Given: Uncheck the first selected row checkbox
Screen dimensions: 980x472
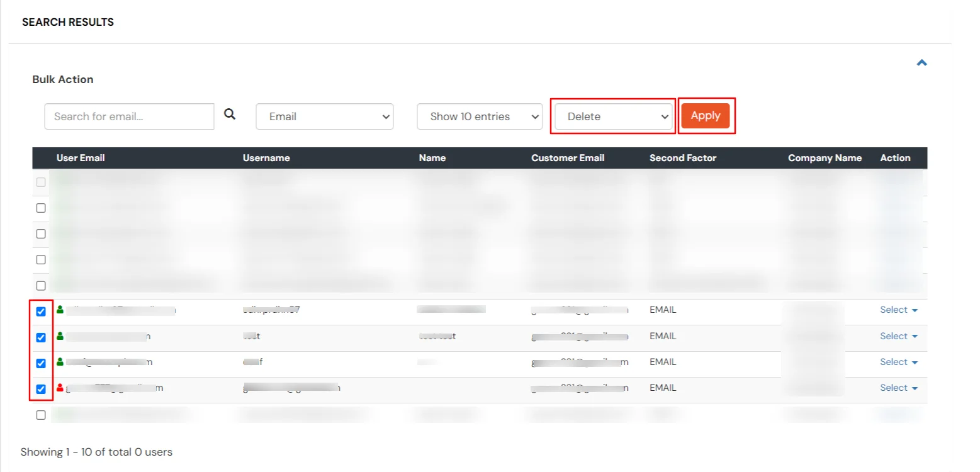Looking at the screenshot, I should [41, 311].
